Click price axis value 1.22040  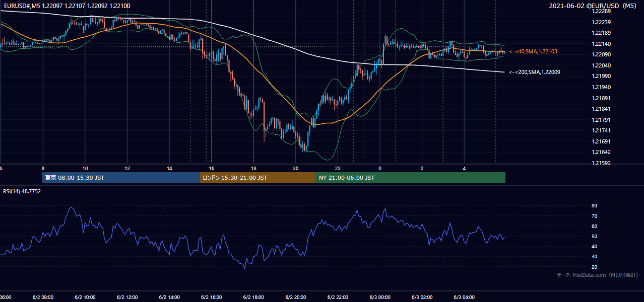click(x=602, y=65)
